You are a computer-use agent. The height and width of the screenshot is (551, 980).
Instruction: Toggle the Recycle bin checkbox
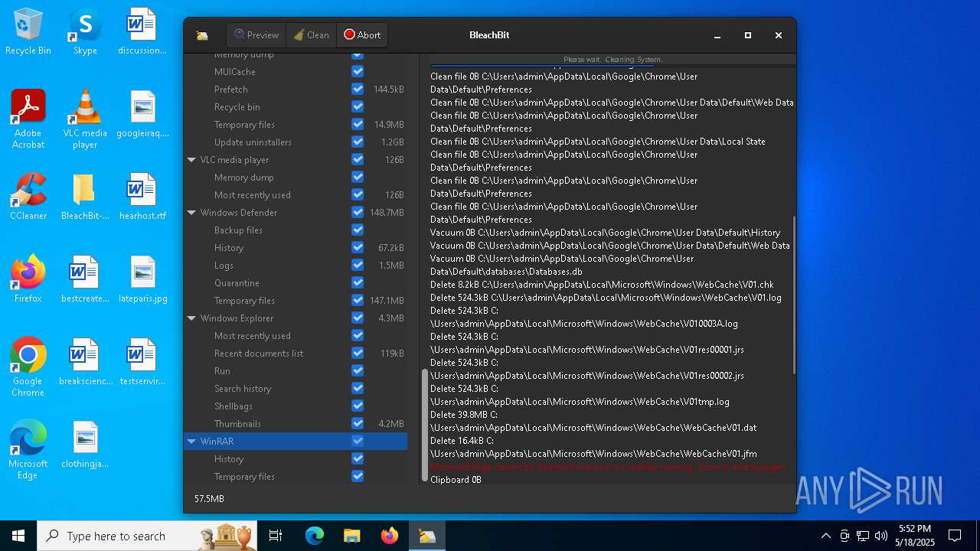[x=358, y=106]
